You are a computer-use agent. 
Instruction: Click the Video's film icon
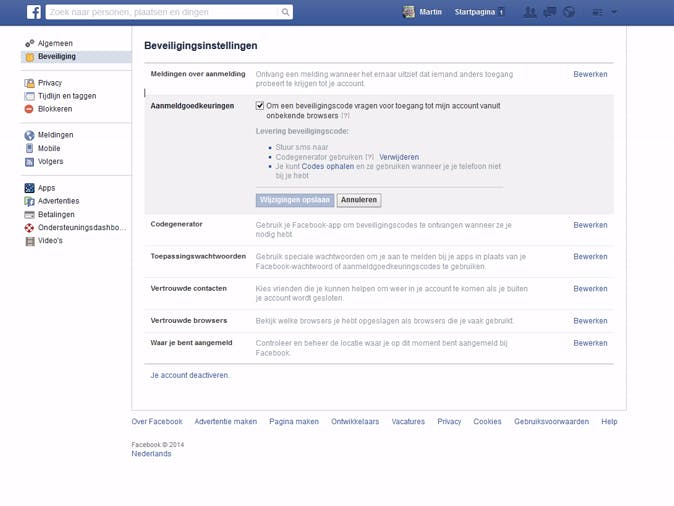[x=30, y=241]
